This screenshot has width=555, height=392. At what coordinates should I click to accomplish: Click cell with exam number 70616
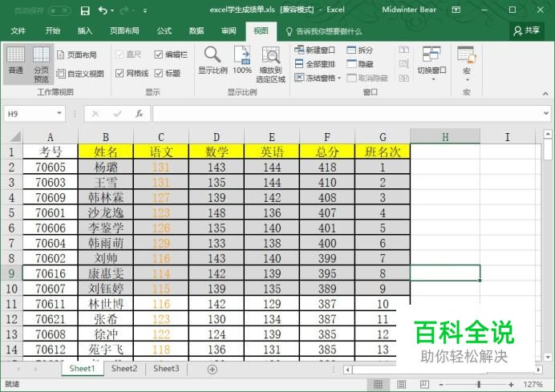coord(51,273)
